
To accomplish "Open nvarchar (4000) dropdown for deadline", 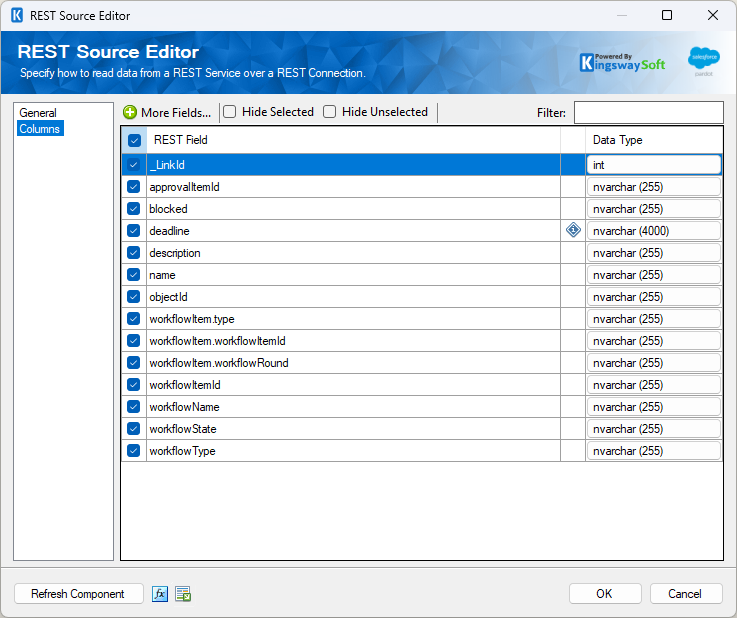I will tap(654, 231).
